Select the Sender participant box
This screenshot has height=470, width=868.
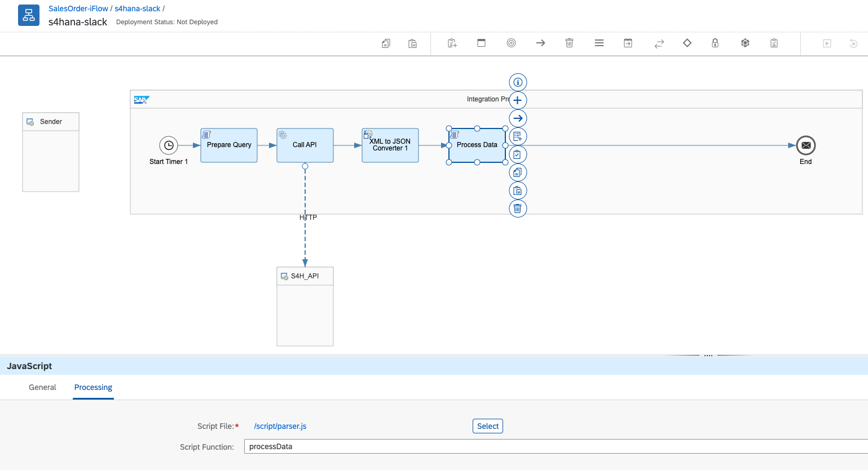click(51, 152)
